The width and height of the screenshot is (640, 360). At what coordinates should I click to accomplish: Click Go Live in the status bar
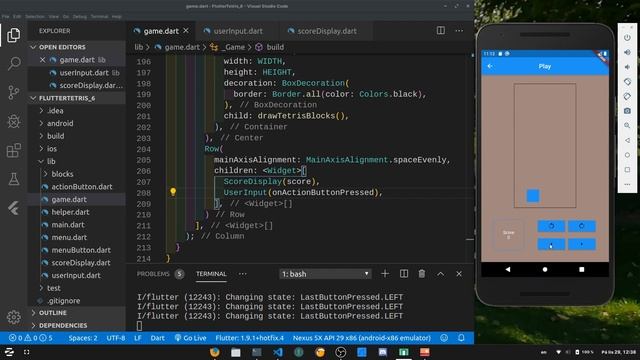click(190, 338)
